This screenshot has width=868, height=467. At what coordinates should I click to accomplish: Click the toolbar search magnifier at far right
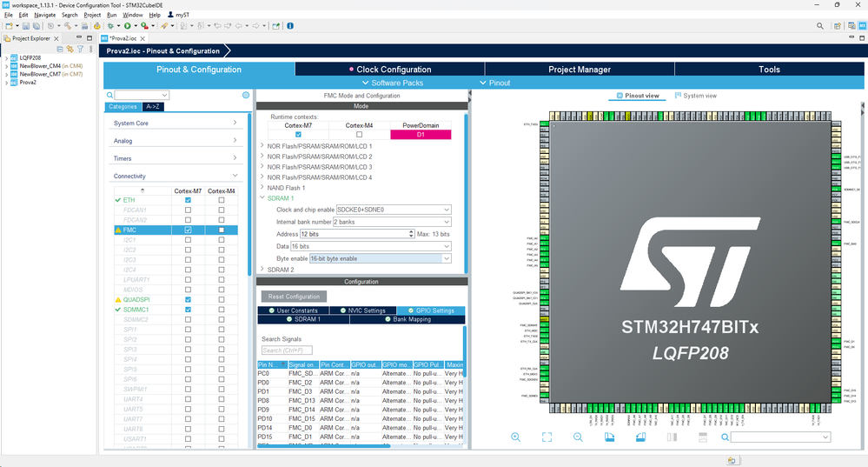(x=820, y=26)
